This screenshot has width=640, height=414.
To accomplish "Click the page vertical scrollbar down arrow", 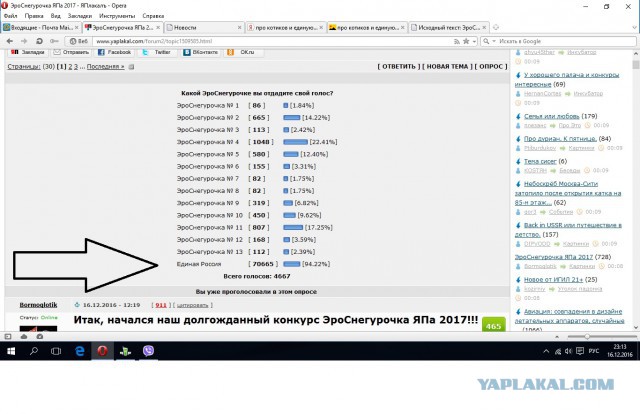I will 636,328.
